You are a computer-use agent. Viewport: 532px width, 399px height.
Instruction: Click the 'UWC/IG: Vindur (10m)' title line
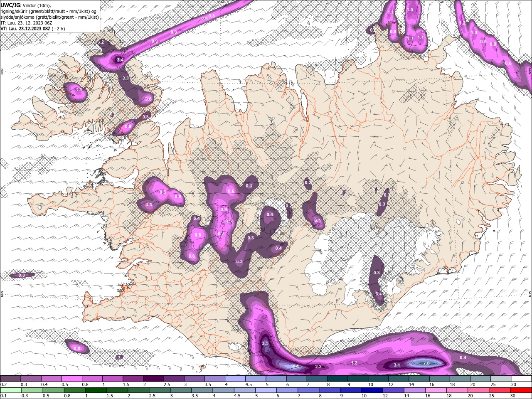pos(26,5)
